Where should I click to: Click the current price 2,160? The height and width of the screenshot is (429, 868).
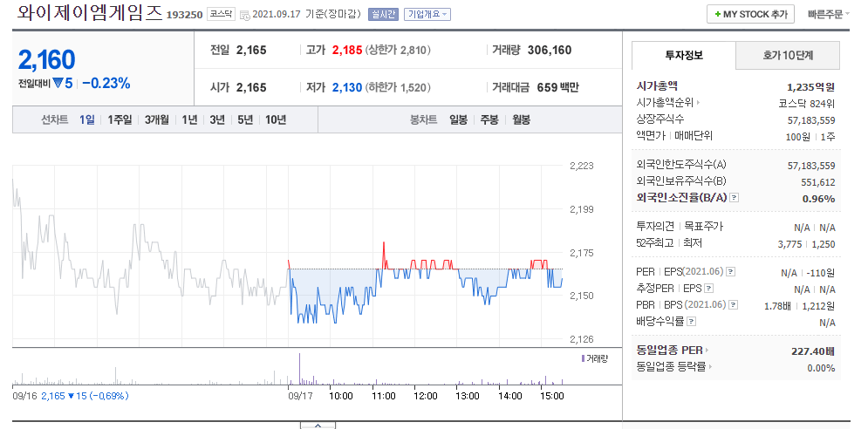point(46,60)
